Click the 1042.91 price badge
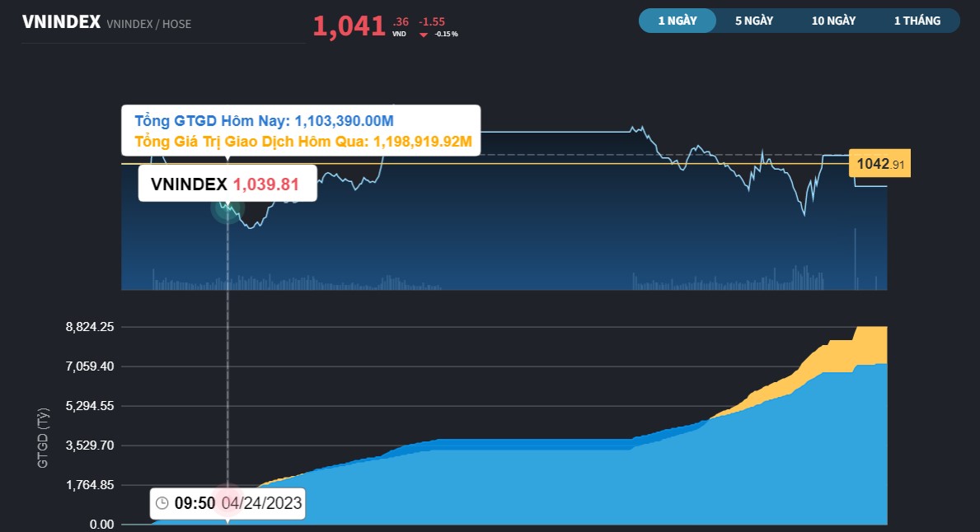The height and width of the screenshot is (532, 980). (x=879, y=164)
